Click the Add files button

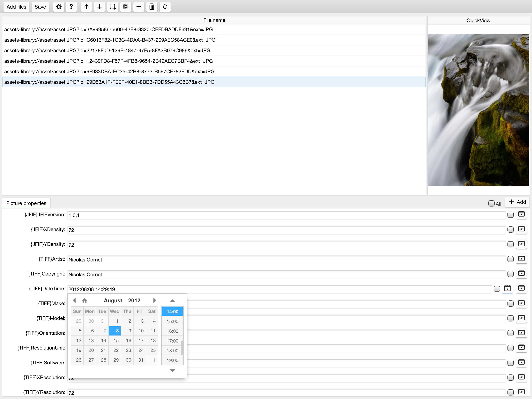16,7
